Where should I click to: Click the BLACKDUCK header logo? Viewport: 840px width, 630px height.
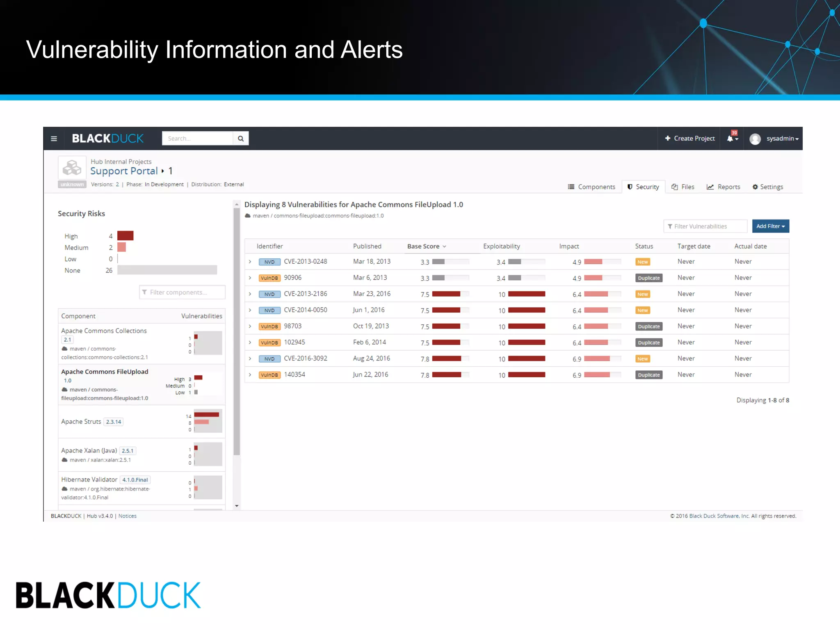click(107, 139)
